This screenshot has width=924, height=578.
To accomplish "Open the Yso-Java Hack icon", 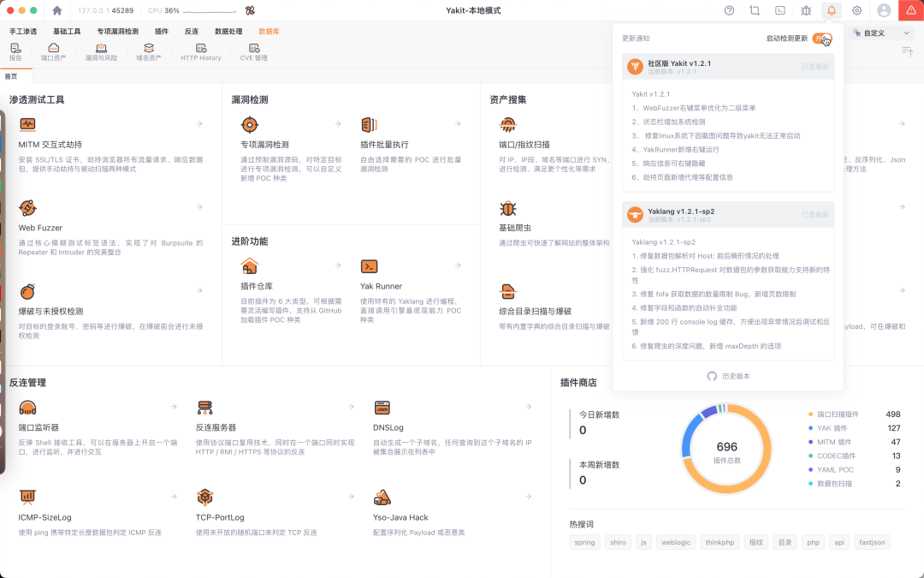I will tap(382, 498).
